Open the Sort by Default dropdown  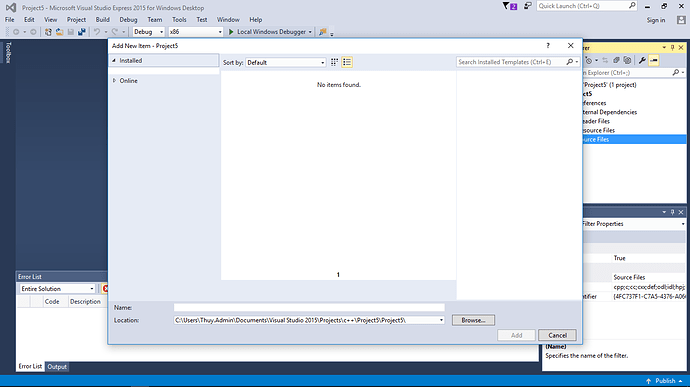point(286,63)
